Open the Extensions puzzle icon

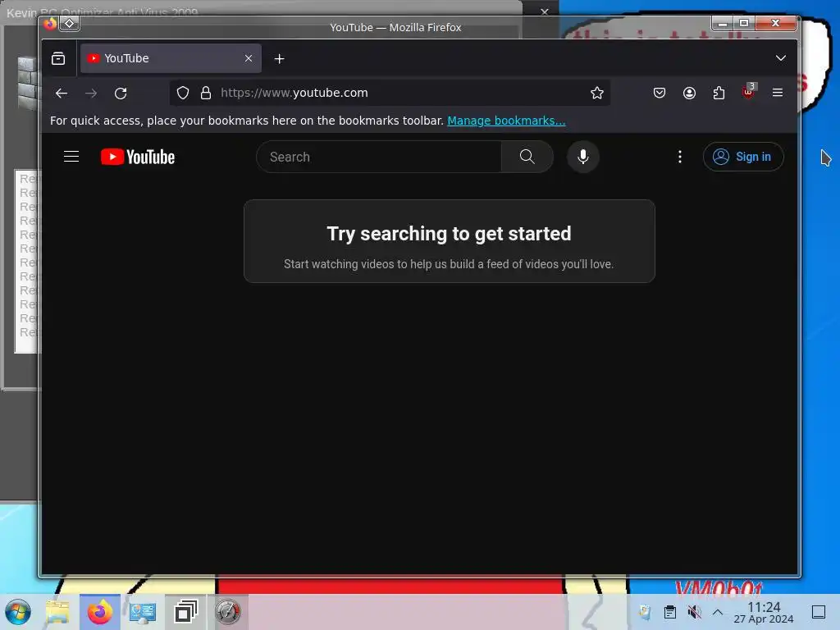coord(719,94)
